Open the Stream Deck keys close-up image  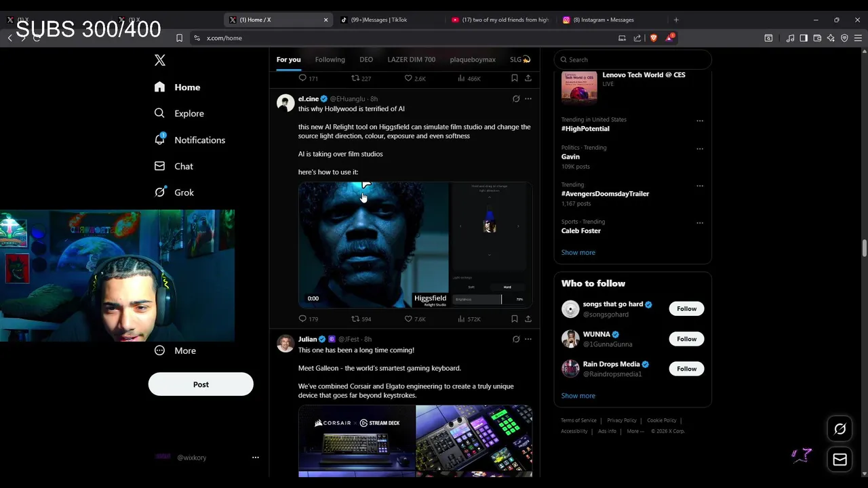[474, 437]
